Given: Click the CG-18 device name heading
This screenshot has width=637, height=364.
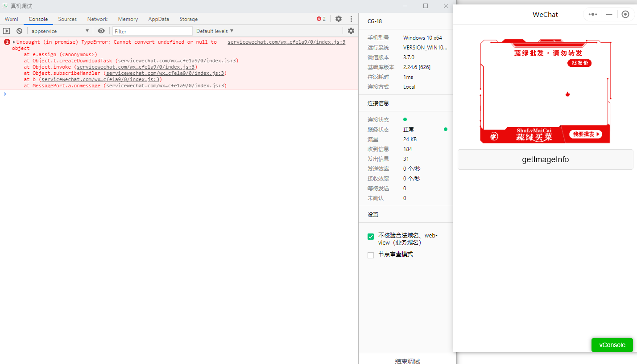Looking at the screenshot, I should (x=374, y=21).
